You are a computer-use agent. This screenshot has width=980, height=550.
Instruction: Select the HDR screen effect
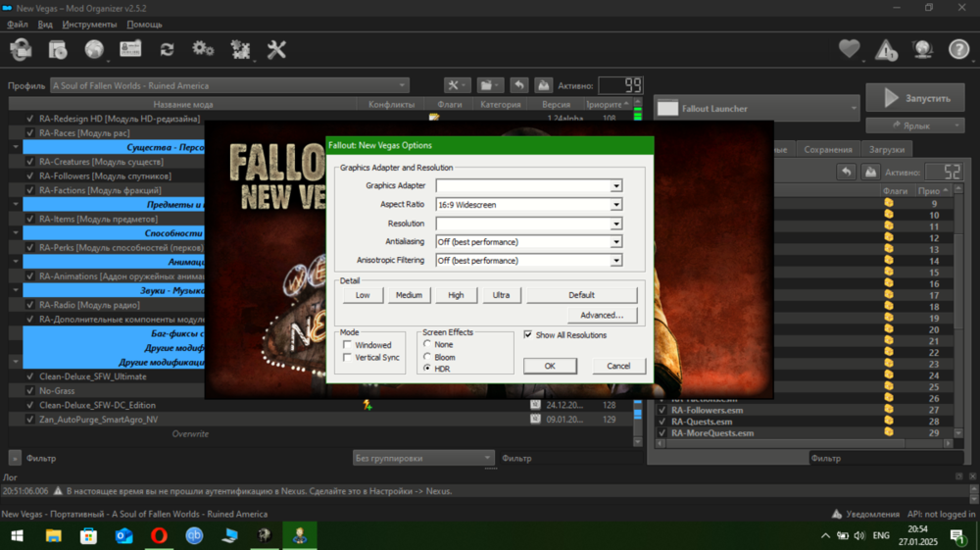pos(427,369)
